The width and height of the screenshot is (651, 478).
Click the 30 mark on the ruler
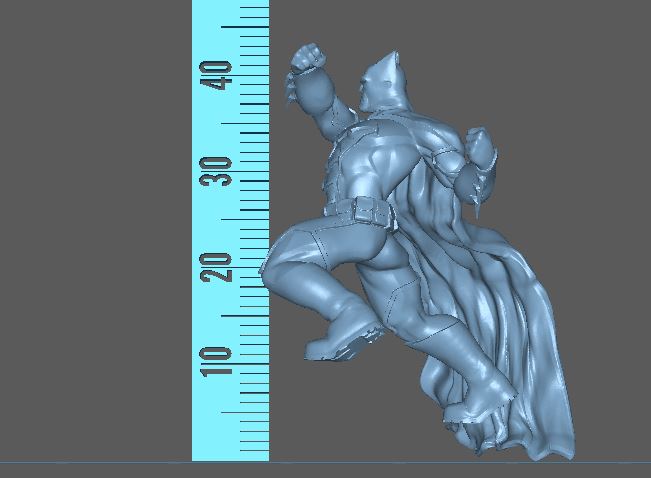[x=217, y=171]
